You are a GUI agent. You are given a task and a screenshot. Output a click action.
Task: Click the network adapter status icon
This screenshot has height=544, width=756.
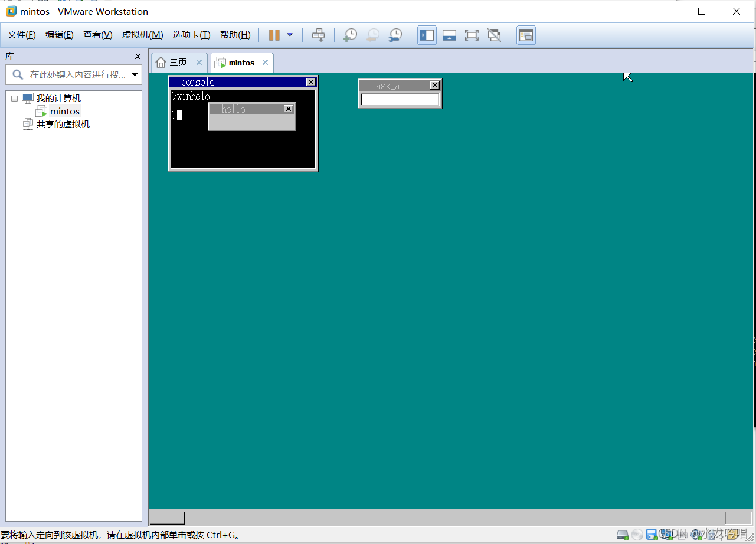666,535
